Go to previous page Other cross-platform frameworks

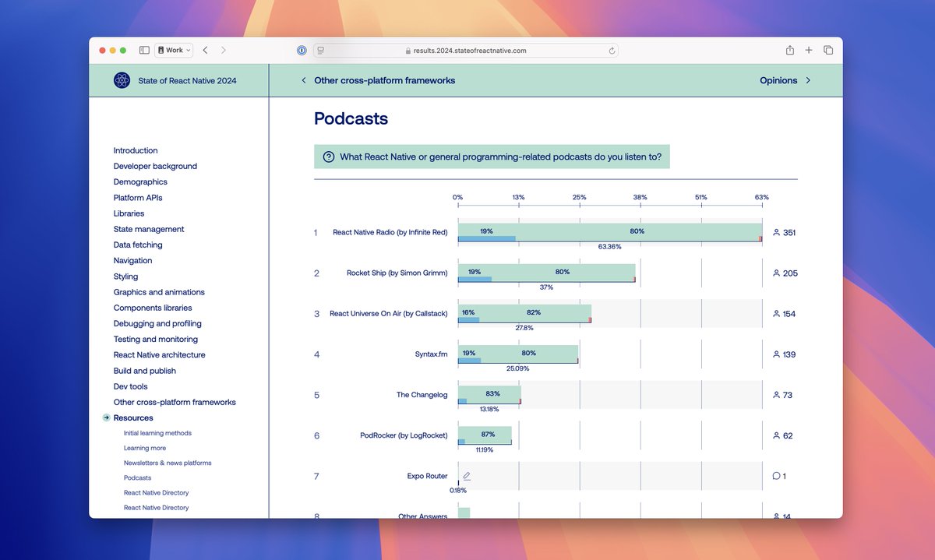[x=385, y=80]
